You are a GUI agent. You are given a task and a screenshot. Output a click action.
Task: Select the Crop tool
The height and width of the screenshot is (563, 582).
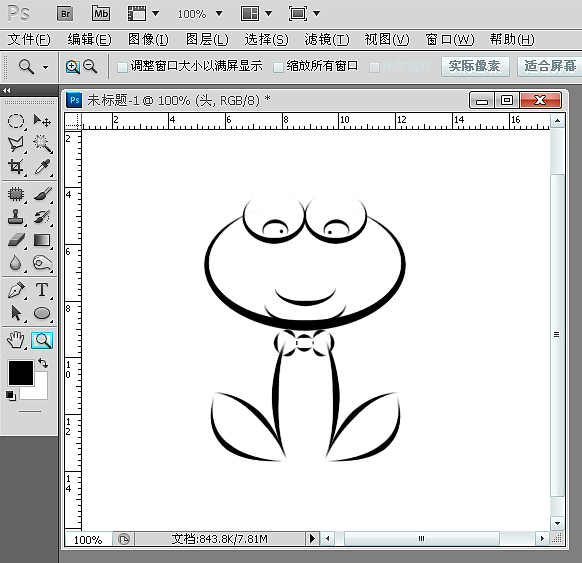tap(16, 167)
